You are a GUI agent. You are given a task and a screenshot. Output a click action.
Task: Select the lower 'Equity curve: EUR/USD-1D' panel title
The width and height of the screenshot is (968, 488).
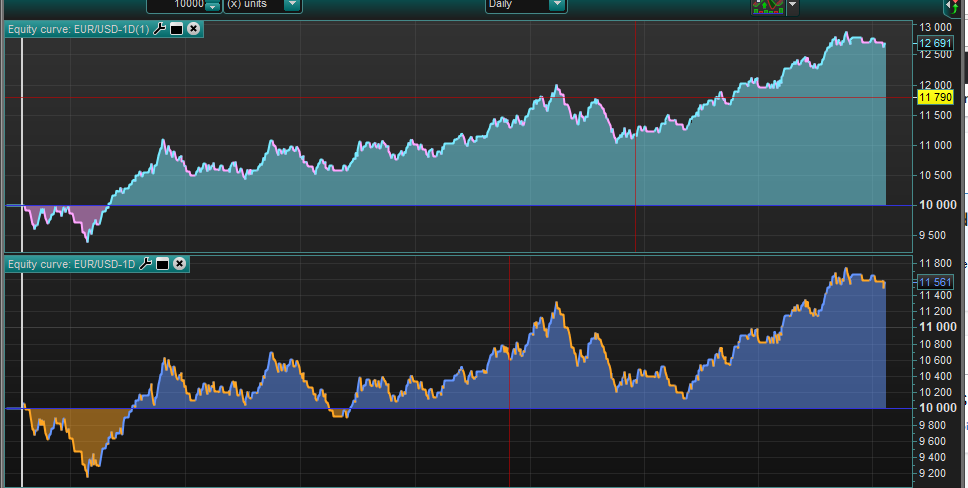pos(71,264)
